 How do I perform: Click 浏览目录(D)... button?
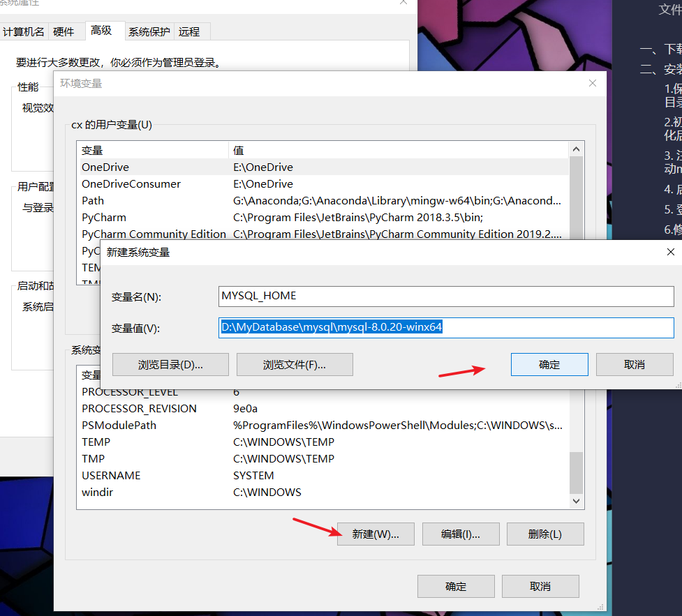tap(170, 364)
